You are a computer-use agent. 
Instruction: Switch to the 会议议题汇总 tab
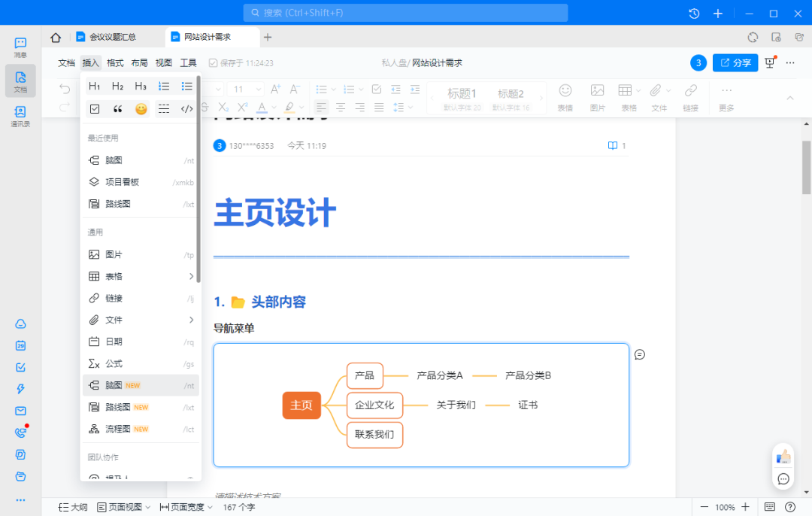click(x=112, y=37)
